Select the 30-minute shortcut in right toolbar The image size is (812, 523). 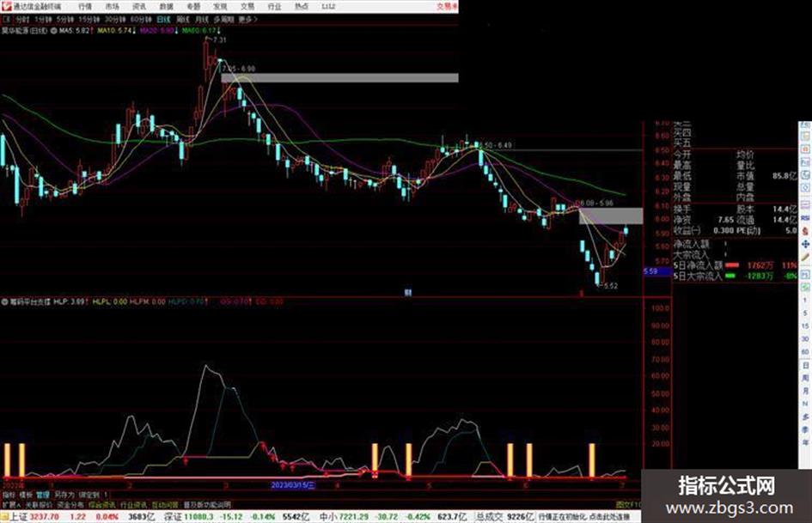[805, 339]
